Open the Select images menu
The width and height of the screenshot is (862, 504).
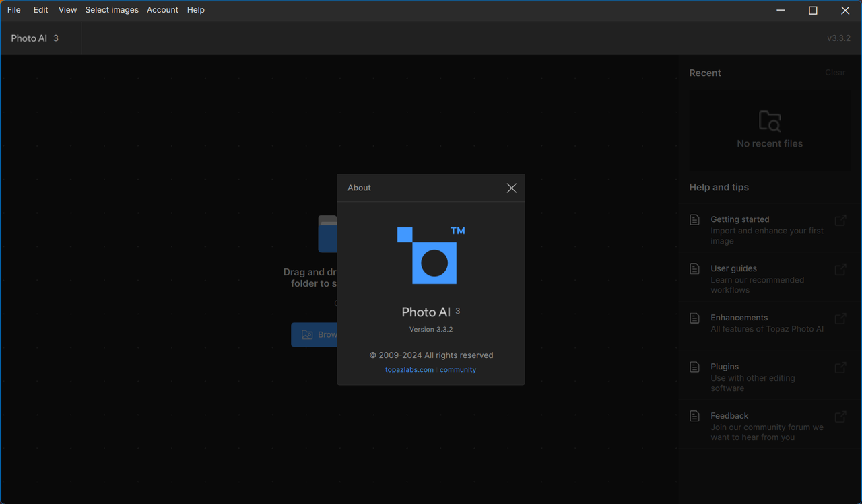pyautogui.click(x=112, y=10)
